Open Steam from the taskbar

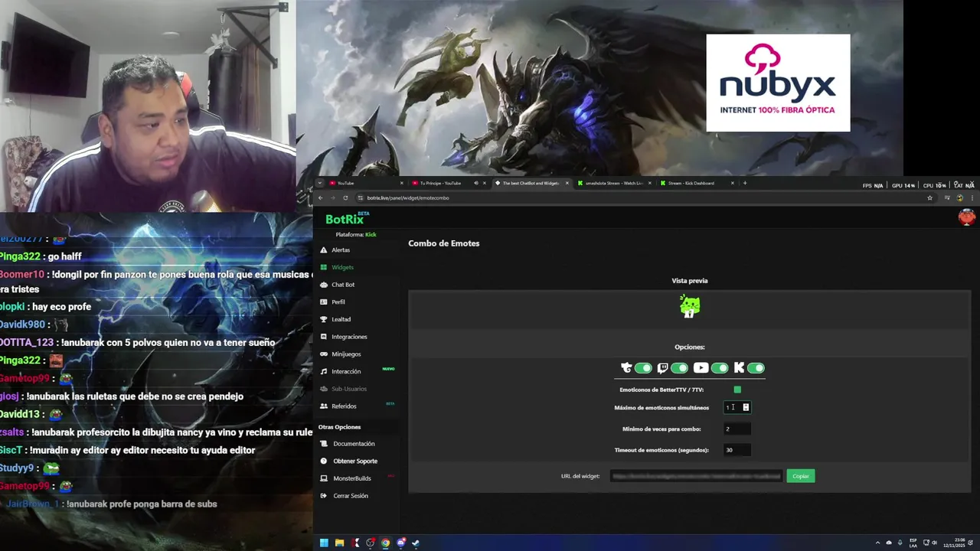point(416,543)
